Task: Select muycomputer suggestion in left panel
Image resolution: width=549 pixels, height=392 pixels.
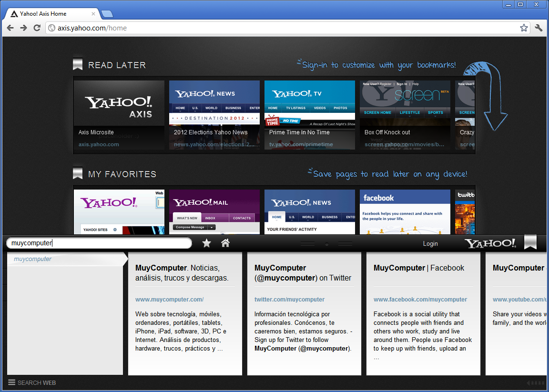Action: [x=33, y=259]
